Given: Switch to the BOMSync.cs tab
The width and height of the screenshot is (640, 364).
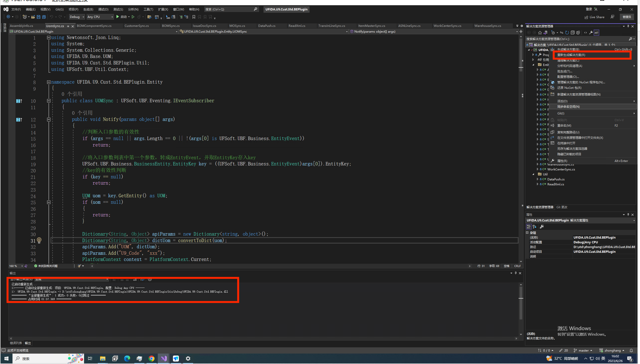Looking at the screenshot, I should (171, 26).
